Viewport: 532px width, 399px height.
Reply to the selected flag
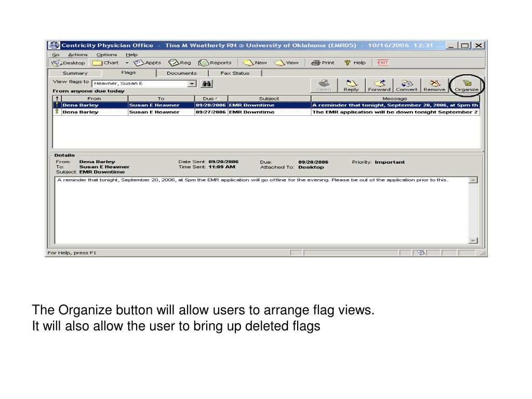click(x=351, y=85)
